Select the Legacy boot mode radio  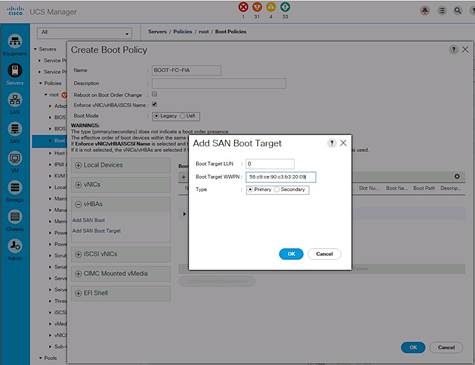pyautogui.click(x=156, y=116)
